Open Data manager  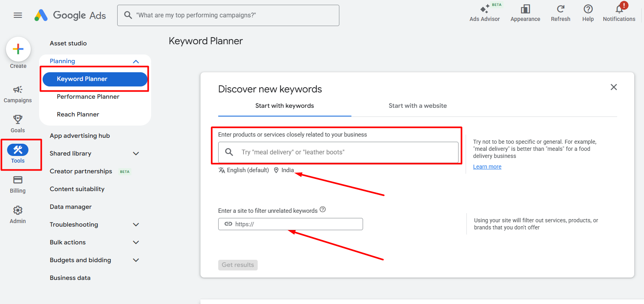pos(71,207)
